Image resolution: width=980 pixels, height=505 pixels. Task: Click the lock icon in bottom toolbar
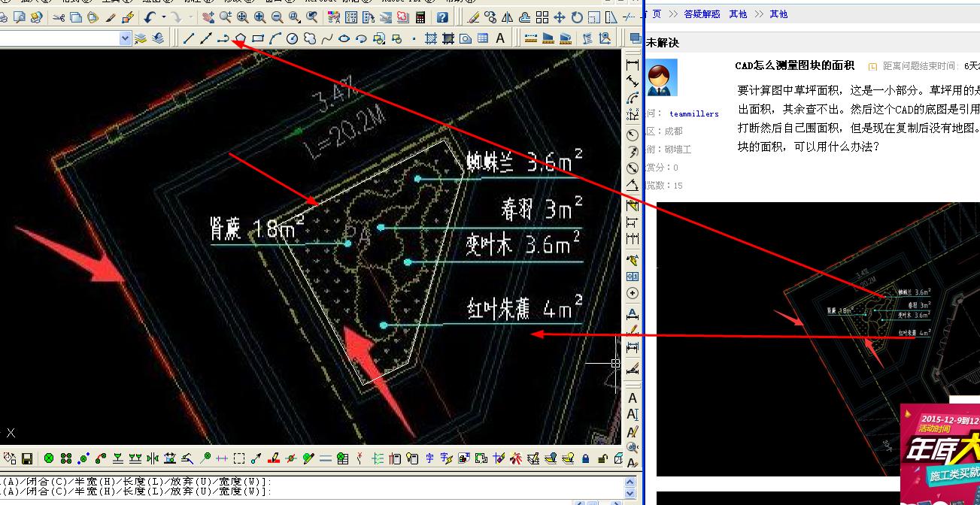(x=586, y=458)
